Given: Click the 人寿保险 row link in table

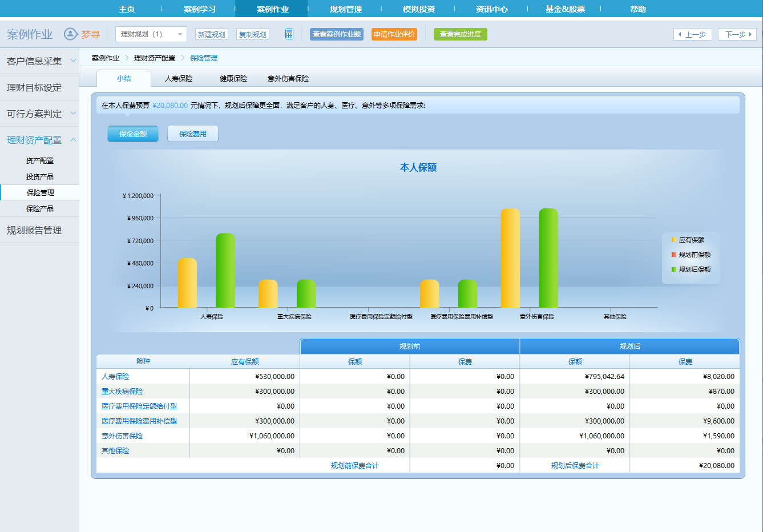Looking at the screenshot, I should point(115,377).
